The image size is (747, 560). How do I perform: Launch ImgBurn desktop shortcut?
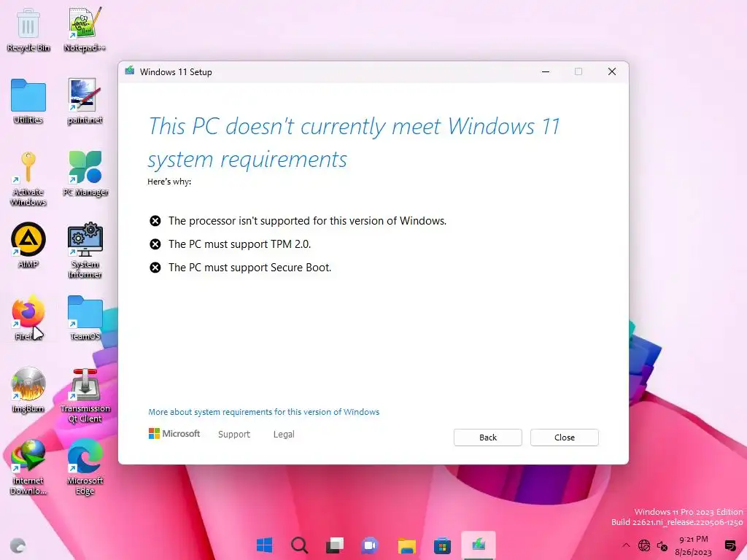pyautogui.click(x=28, y=390)
